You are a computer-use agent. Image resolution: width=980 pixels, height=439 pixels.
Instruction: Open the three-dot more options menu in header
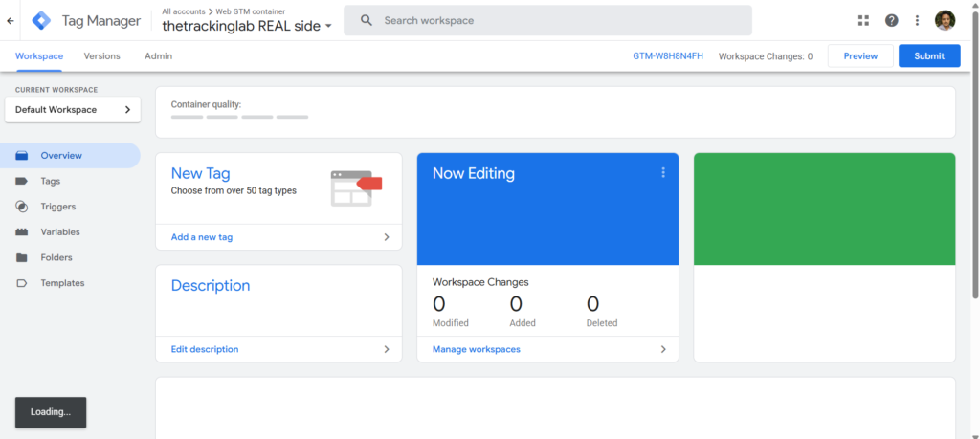pos(917,20)
